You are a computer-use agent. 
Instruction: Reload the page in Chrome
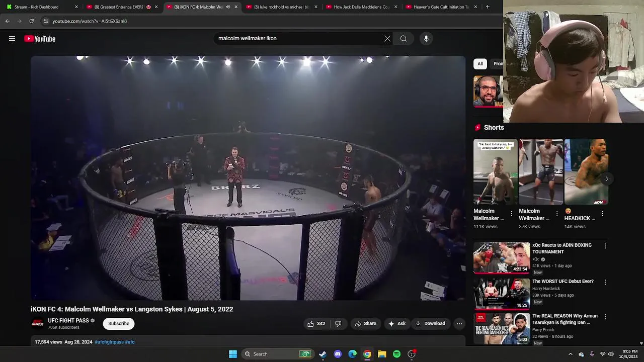click(31, 21)
